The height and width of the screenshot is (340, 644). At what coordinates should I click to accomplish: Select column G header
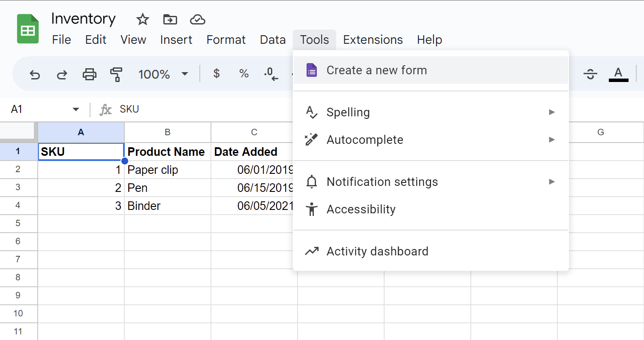[601, 132]
